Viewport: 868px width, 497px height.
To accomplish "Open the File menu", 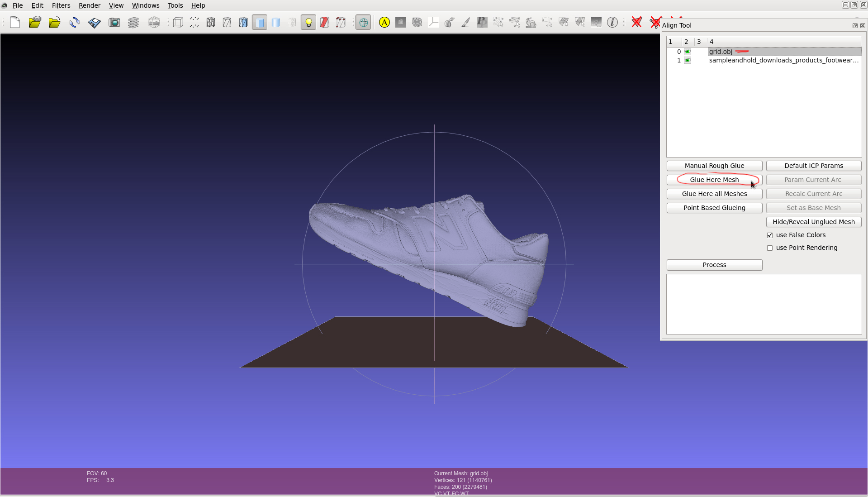I will pyautogui.click(x=18, y=5).
